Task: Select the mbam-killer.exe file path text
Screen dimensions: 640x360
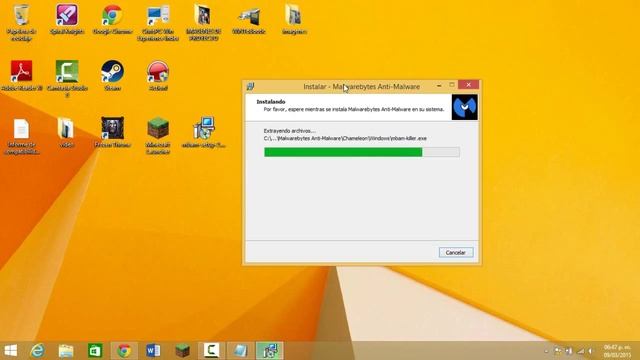Action: point(345,138)
